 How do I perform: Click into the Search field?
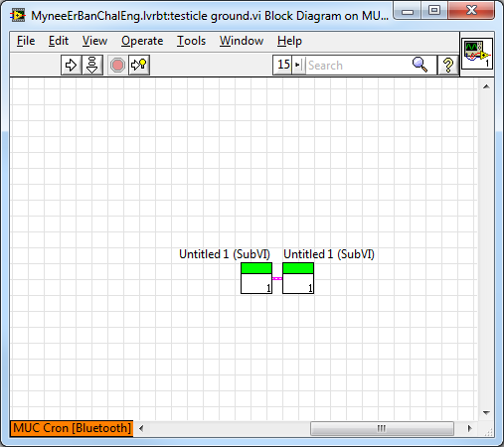point(357,65)
